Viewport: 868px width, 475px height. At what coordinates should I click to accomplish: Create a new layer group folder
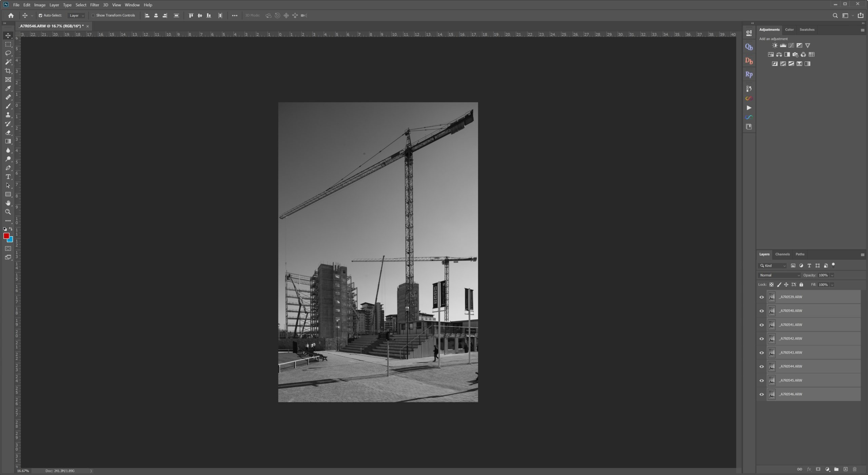(836, 469)
